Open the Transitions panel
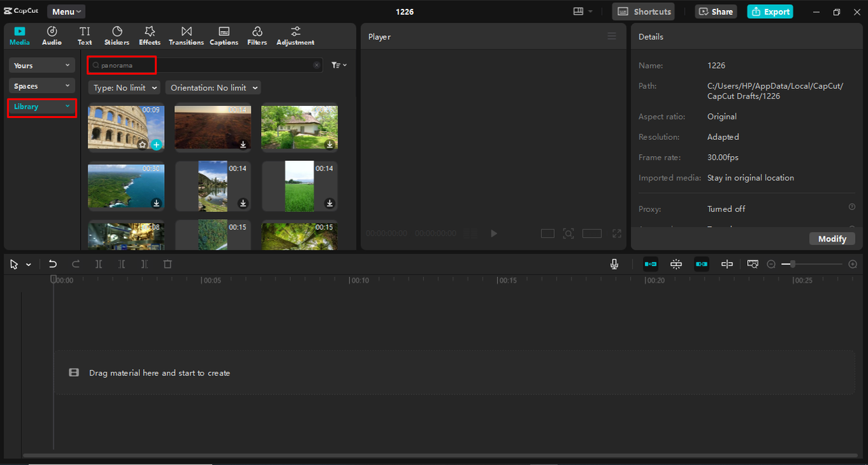Screen dimensions: 868x465 [x=186, y=35]
